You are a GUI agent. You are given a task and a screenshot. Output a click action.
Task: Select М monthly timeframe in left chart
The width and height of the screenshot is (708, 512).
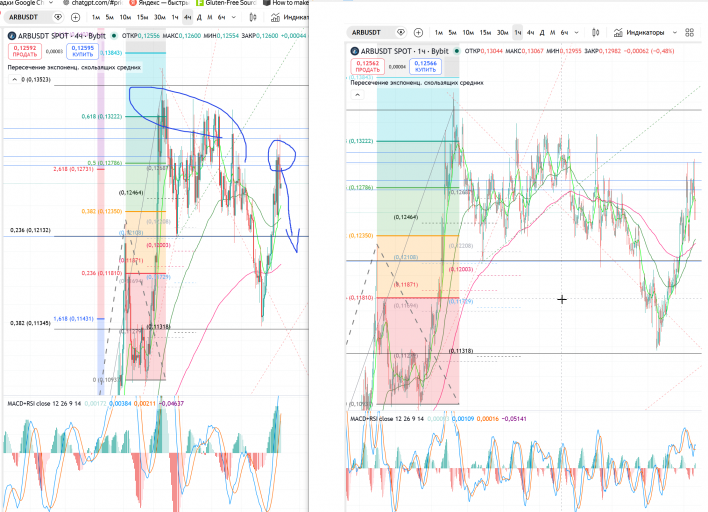(210, 17)
